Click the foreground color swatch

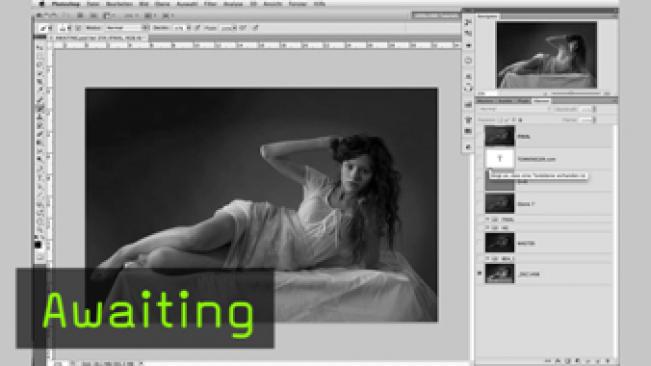click(38, 245)
